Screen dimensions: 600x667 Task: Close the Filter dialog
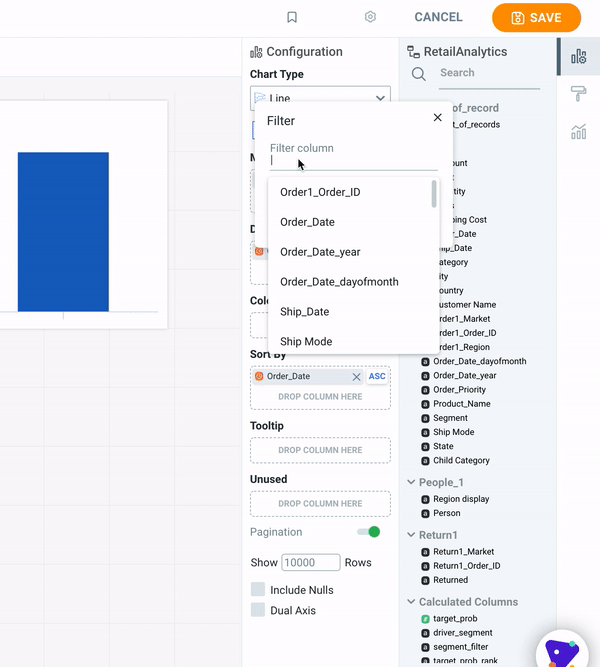pyautogui.click(x=437, y=117)
